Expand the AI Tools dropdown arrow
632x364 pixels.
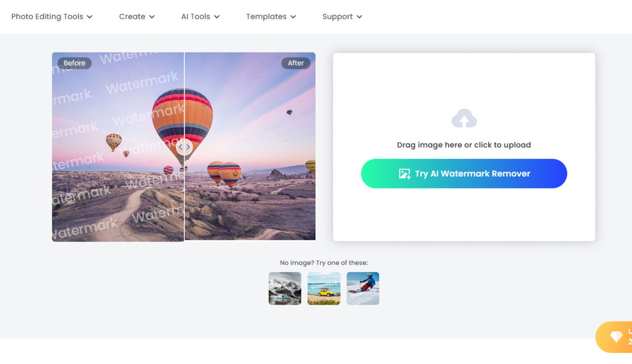pyautogui.click(x=217, y=17)
